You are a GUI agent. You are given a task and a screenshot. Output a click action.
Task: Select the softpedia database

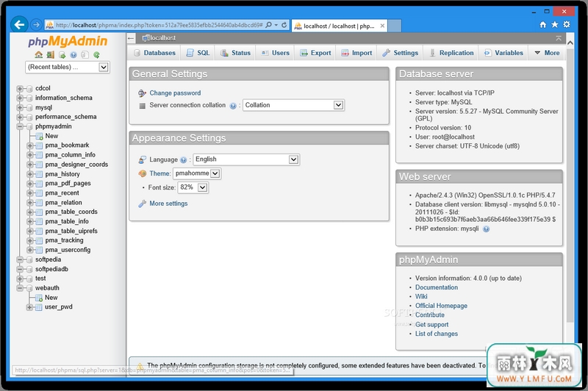48,259
